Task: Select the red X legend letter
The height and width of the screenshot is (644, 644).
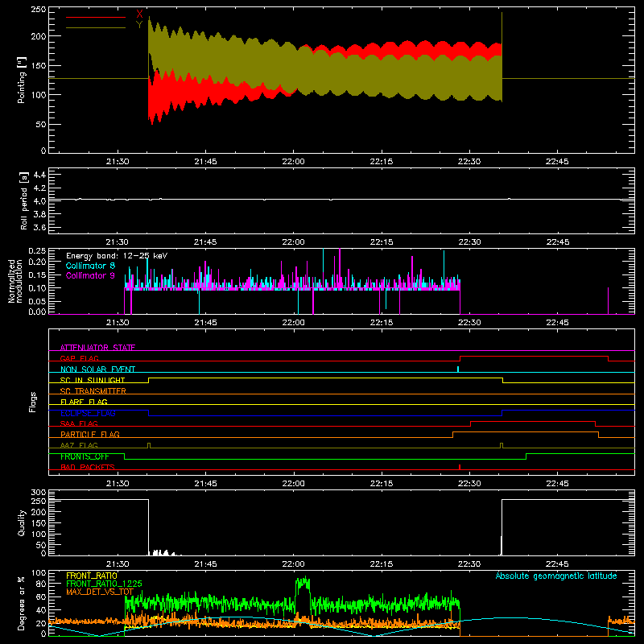Action: point(139,14)
